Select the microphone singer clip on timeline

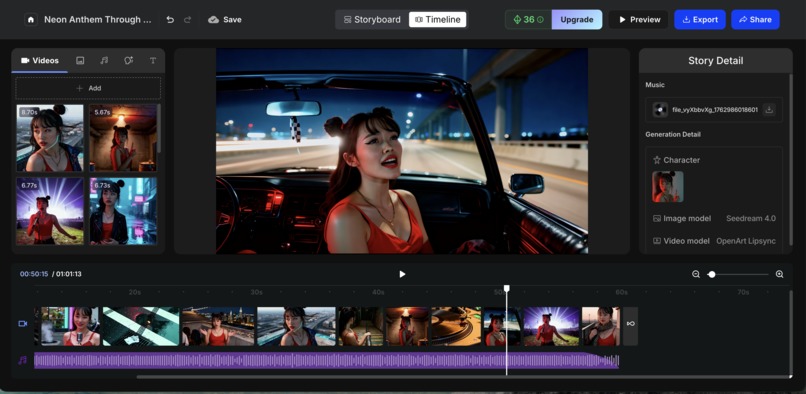(x=70, y=326)
